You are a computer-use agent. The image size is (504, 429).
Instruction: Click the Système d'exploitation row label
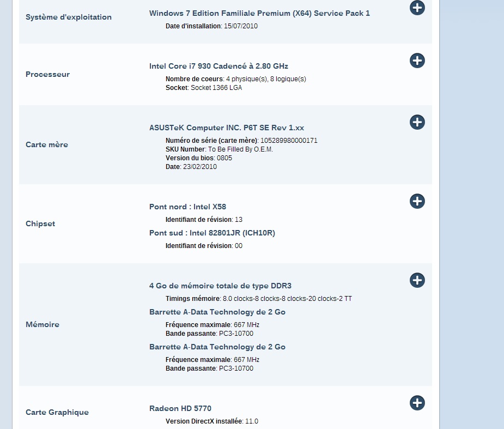coord(69,17)
